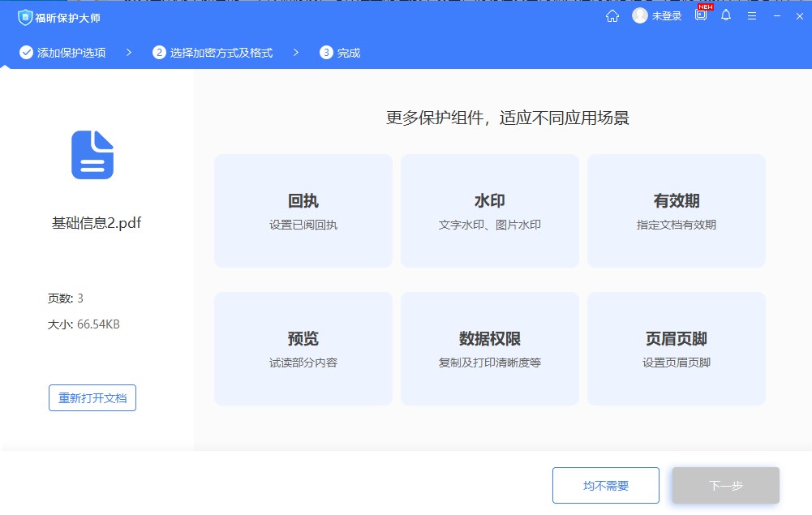Open the 预览 preview card
Viewport: 812px width, 515px height.
pos(303,349)
